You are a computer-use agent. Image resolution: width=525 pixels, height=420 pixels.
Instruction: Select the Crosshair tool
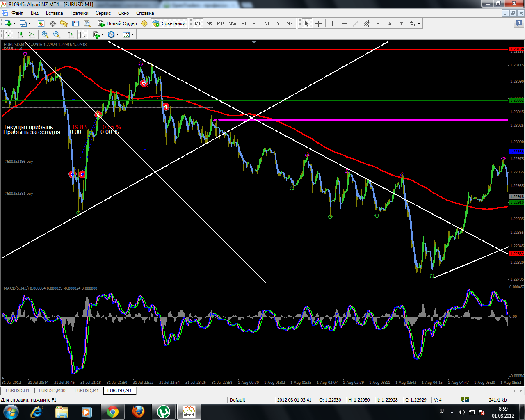click(x=318, y=23)
